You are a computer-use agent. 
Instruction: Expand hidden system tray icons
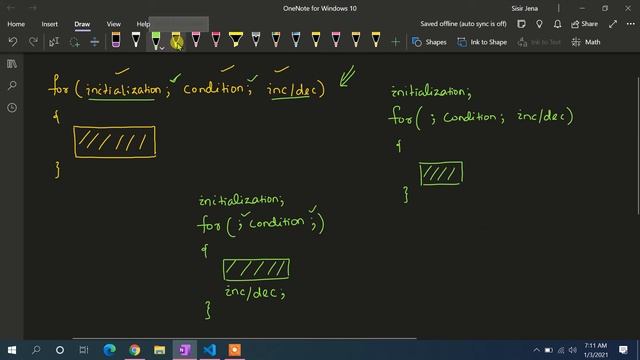[536, 350]
